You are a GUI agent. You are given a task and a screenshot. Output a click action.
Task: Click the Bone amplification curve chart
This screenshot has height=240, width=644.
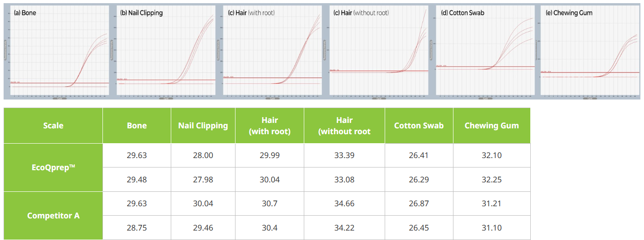(59, 51)
